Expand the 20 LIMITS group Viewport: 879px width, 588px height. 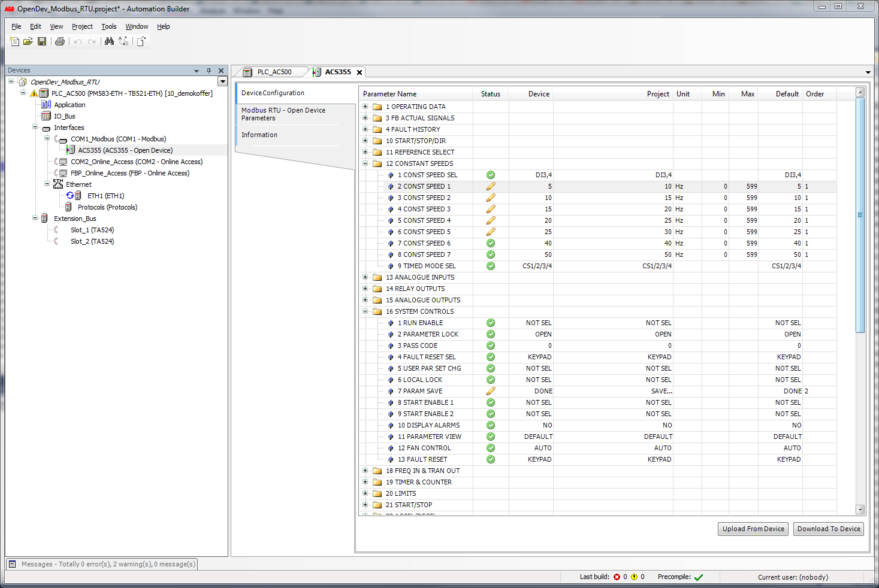[x=366, y=493]
